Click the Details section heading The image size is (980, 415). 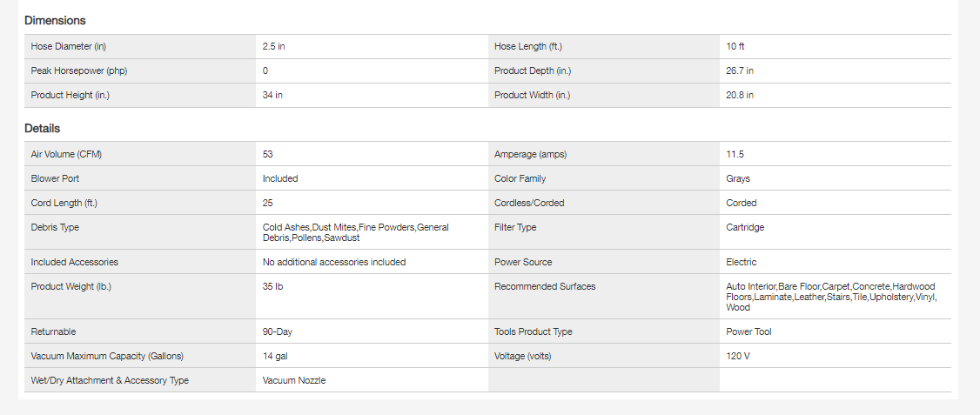click(43, 128)
